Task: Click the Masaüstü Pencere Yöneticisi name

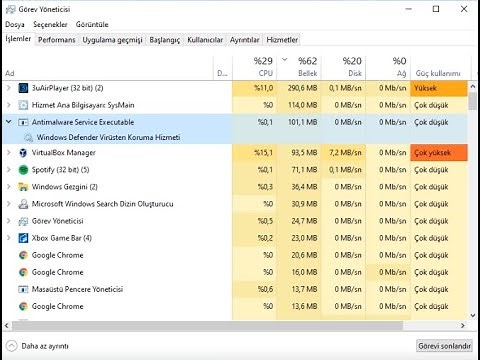Action: pyautogui.click(x=77, y=289)
